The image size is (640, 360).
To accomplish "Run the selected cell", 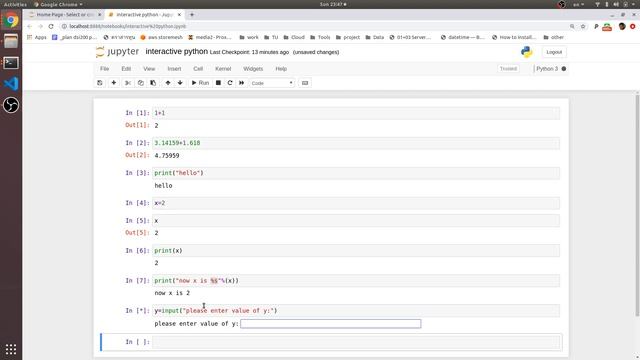I will (200, 83).
